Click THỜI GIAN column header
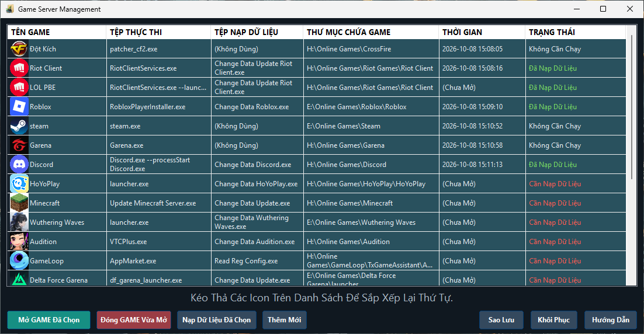The height and width of the screenshot is (334, 644). click(x=482, y=32)
